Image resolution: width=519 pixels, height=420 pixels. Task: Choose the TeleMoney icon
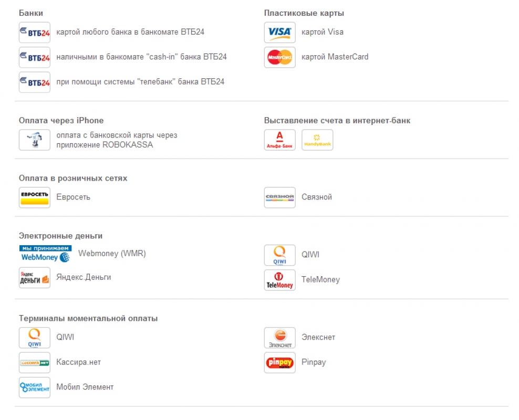[279, 280]
